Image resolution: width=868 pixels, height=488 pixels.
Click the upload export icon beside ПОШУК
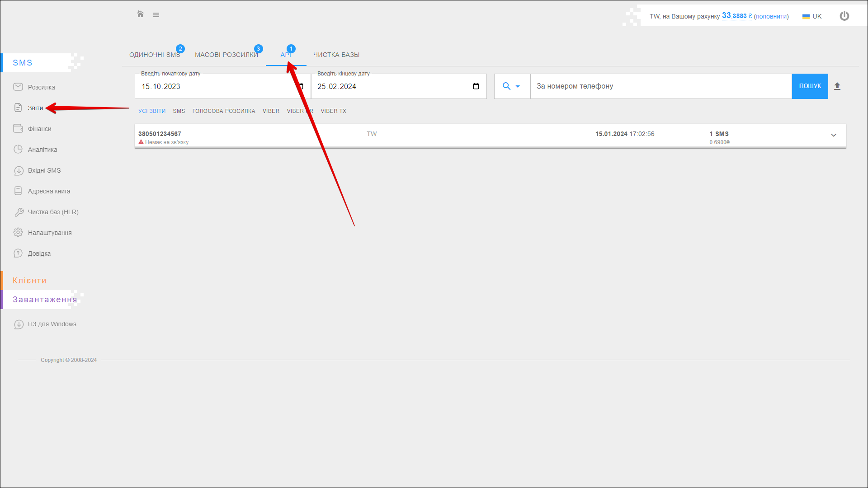click(837, 86)
